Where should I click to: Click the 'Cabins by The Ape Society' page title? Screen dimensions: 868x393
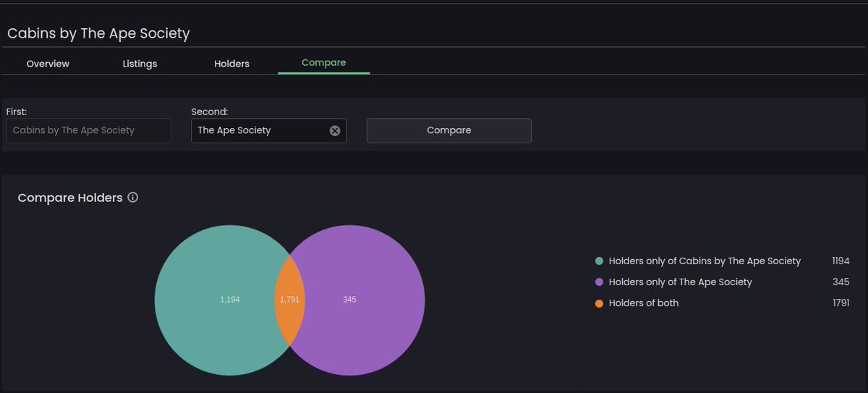98,33
